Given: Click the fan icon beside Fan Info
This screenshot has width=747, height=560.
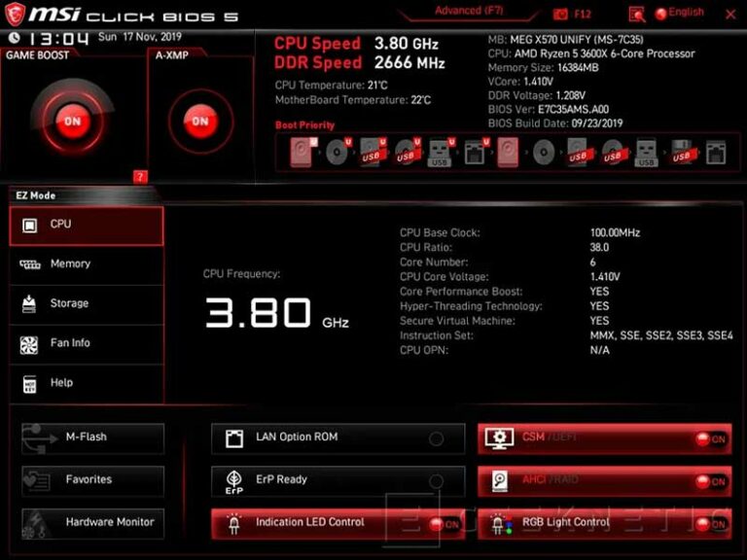Looking at the screenshot, I should (29, 344).
